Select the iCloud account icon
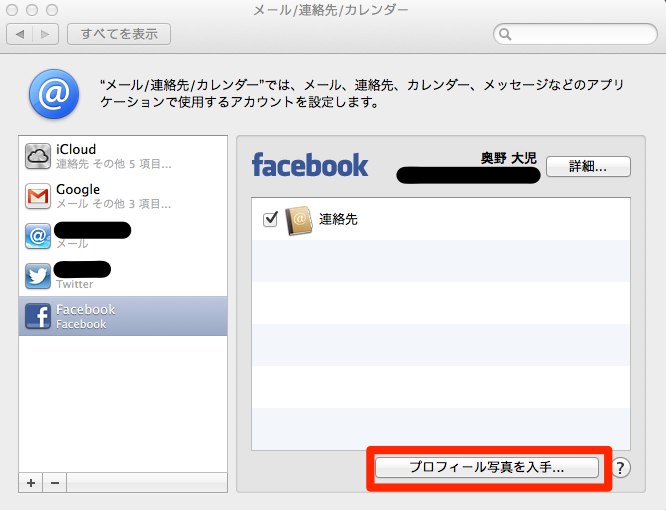The height and width of the screenshot is (510, 666). pos(38,156)
